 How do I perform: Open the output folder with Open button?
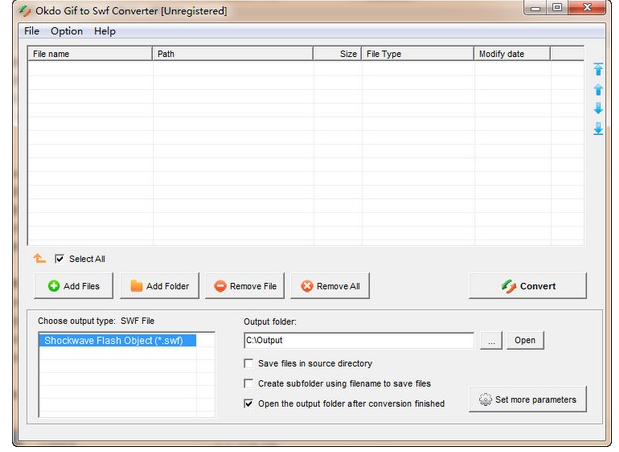click(525, 340)
